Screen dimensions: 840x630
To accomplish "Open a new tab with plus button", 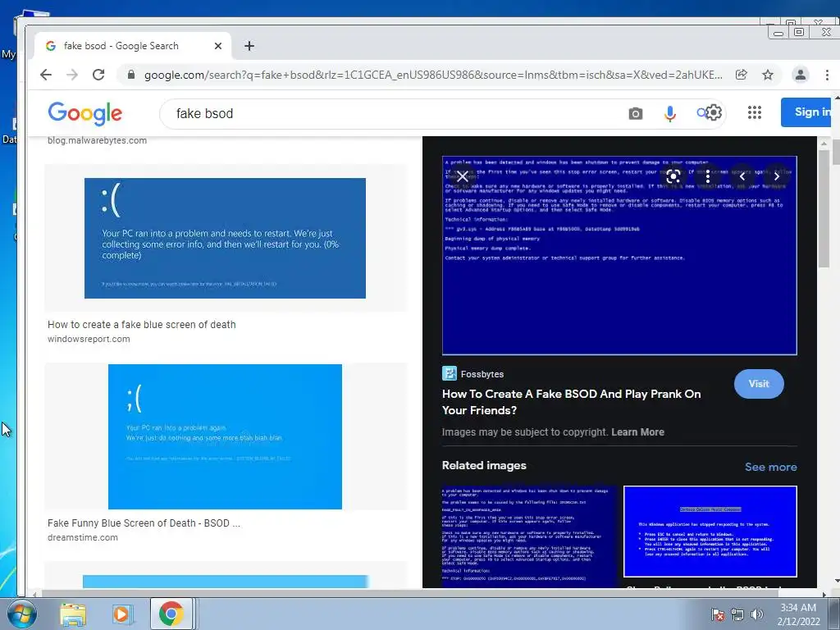I will pos(249,46).
